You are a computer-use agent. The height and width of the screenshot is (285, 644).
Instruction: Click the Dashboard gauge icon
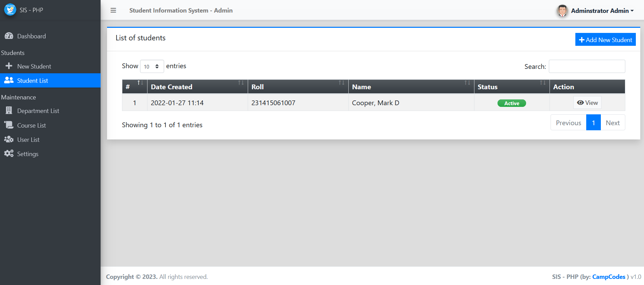tap(9, 36)
